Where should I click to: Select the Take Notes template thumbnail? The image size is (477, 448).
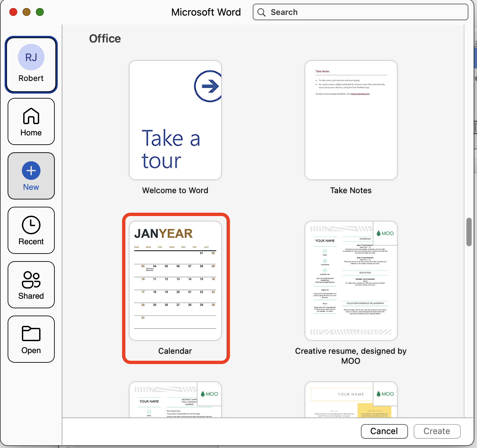coord(351,120)
